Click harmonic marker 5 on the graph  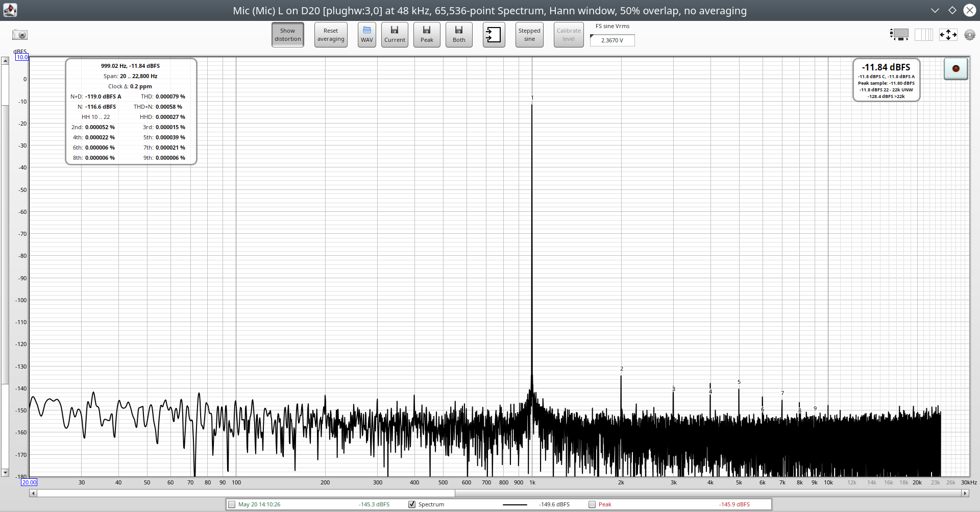(739, 382)
